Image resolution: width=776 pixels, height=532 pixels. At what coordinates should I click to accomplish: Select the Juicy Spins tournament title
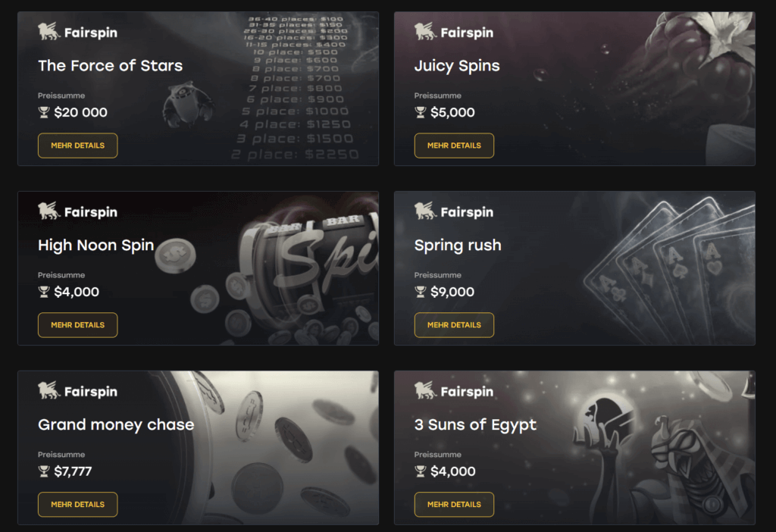[457, 66]
